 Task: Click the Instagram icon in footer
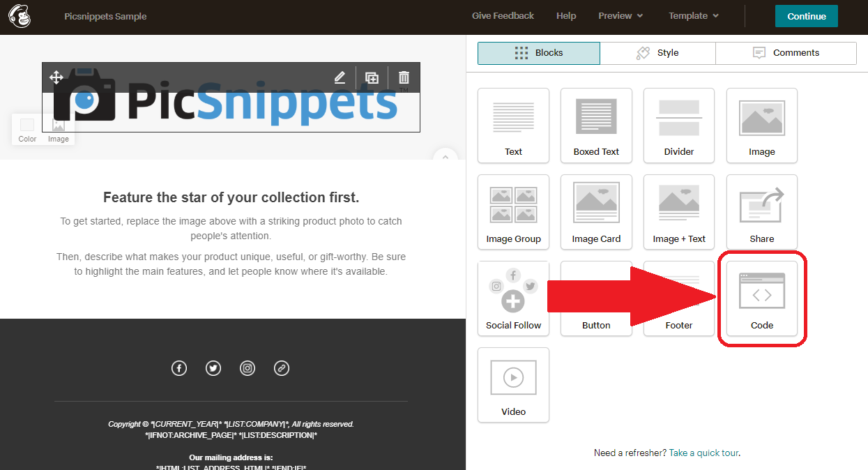pos(248,368)
